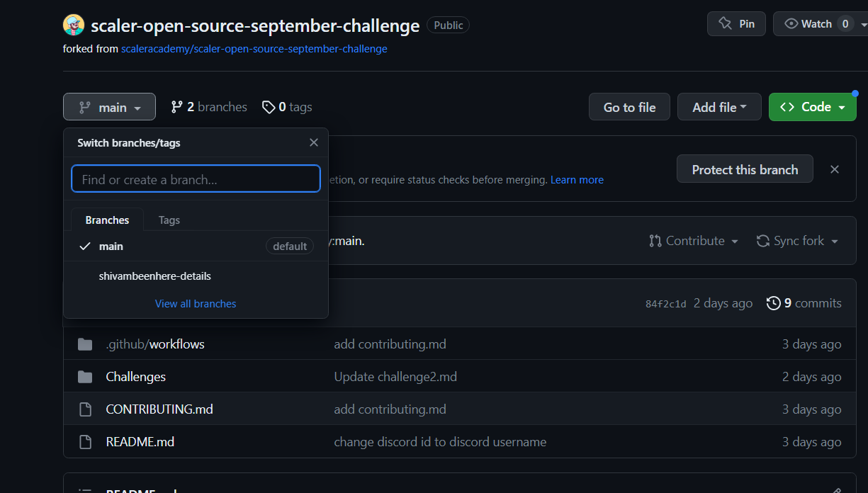
Task: Click the branch icon beside 2 branches
Action: 176,106
